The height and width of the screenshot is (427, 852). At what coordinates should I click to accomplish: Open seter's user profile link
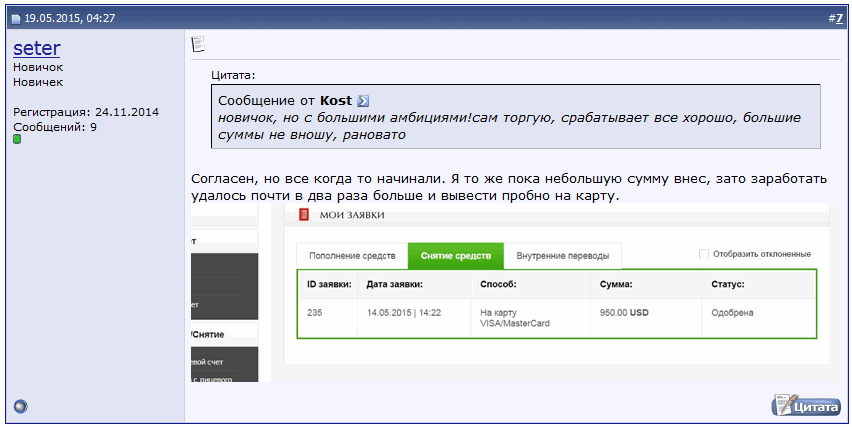coord(36,48)
